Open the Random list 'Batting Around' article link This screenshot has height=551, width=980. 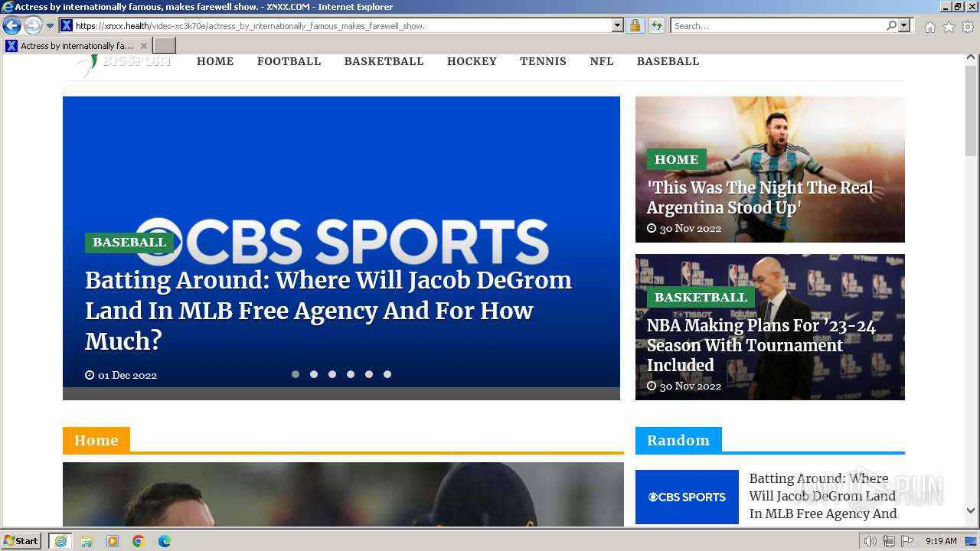click(822, 496)
